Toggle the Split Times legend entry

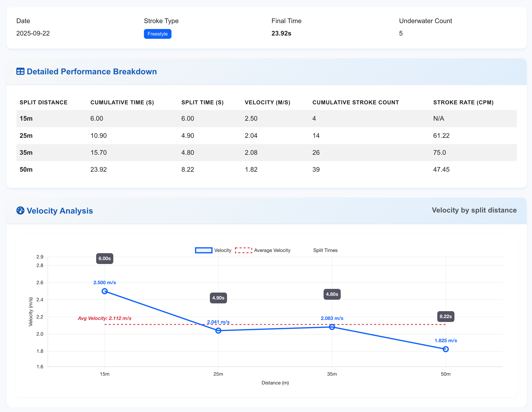pyautogui.click(x=325, y=250)
